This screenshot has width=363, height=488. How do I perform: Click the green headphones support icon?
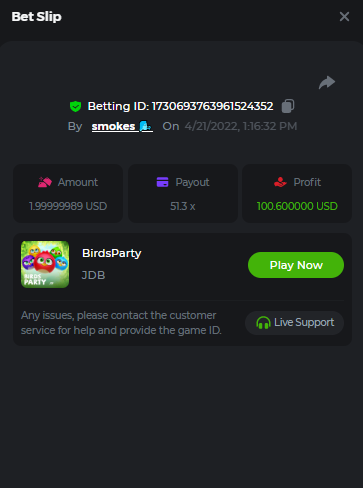coord(263,323)
